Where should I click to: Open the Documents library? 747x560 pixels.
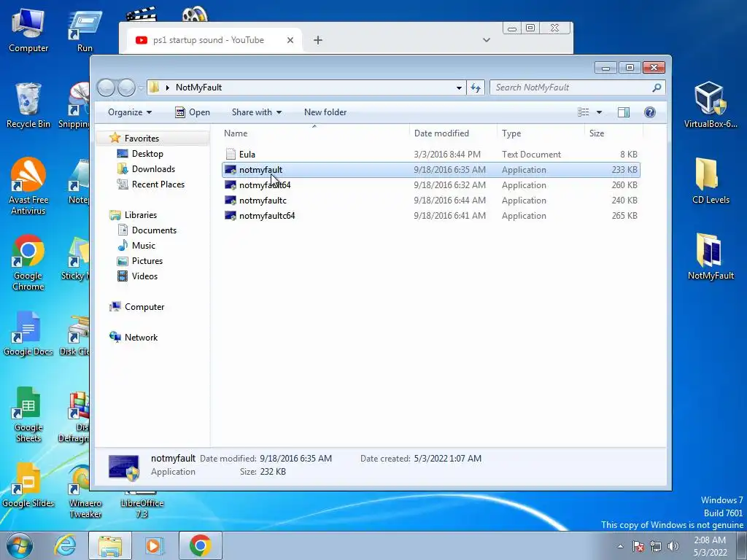(147, 230)
